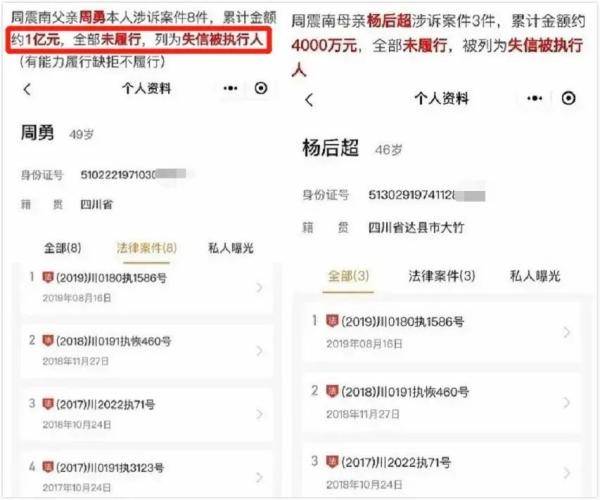Expand 周勇's case (2018)川0191执恢460号 chevron
The height and width of the screenshot is (500, 600).
260,350
